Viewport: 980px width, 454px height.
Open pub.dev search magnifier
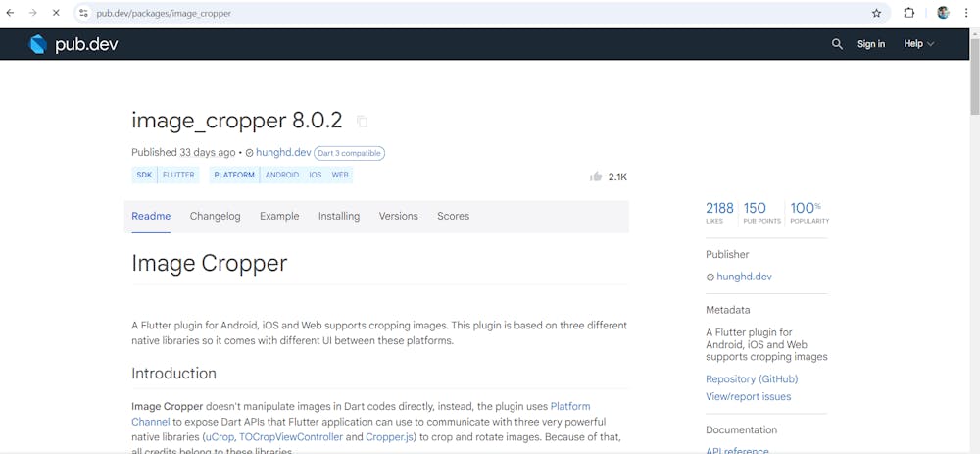pos(837,44)
